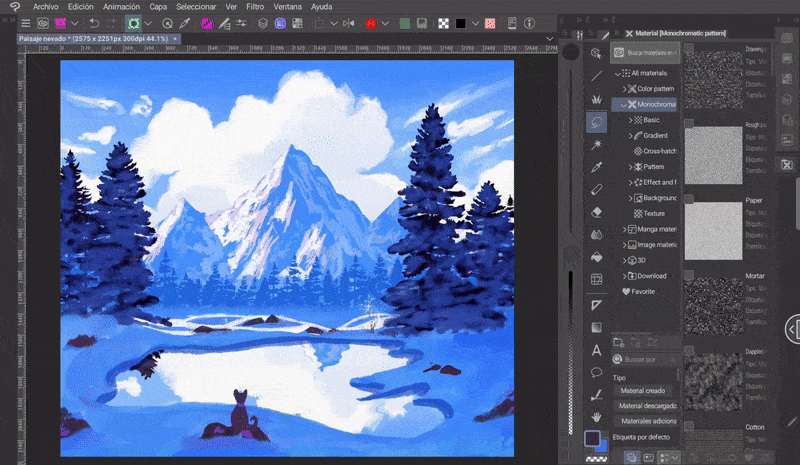The height and width of the screenshot is (465, 800).
Task: Click the black color square in command bar
Action: pyautogui.click(x=460, y=23)
